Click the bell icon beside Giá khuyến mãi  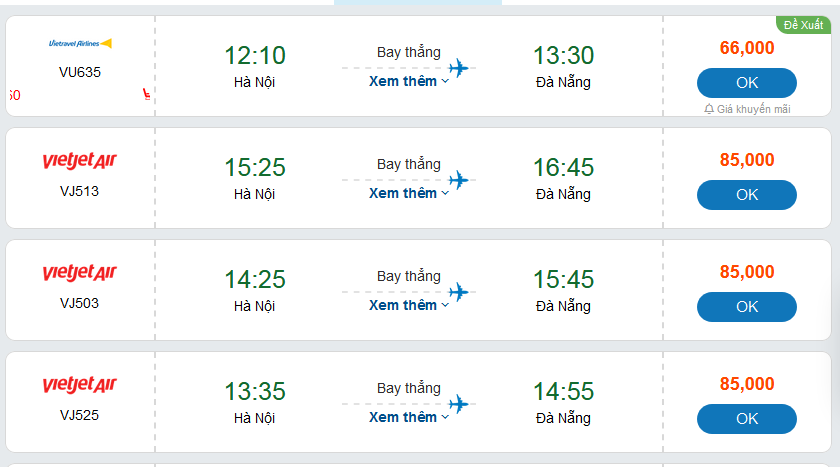pos(709,109)
